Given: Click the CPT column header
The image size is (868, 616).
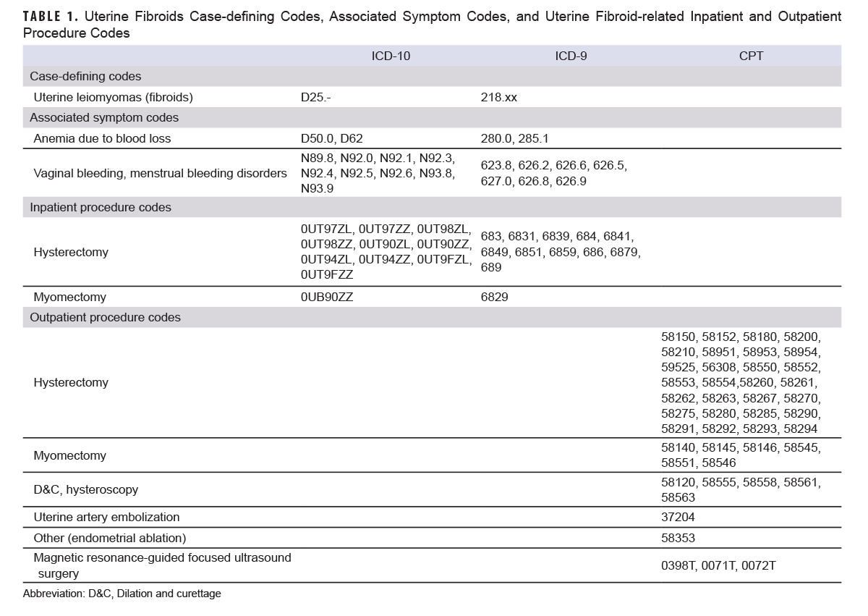Looking at the screenshot, I should pos(753,55).
